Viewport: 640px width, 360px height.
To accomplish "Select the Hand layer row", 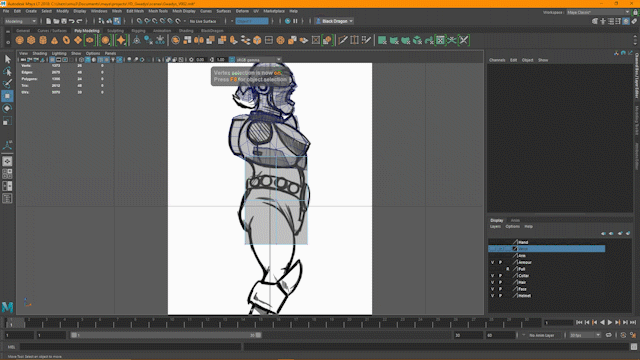I will (547, 242).
